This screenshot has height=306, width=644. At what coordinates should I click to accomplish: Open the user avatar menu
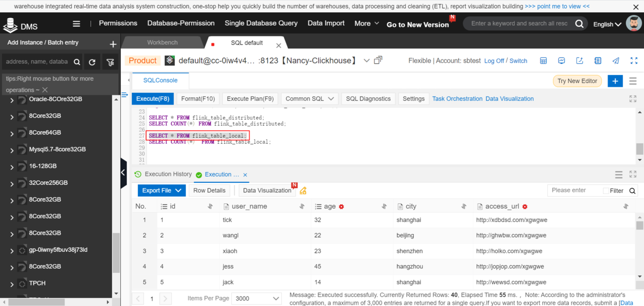click(x=634, y=24)
